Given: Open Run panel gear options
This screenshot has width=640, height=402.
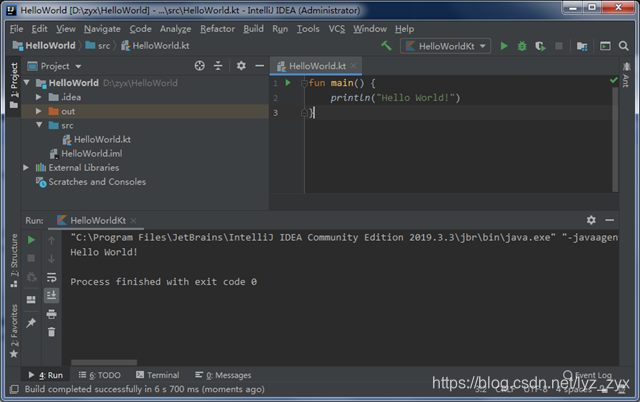Looking at the screenshot, I should click(x=591, y=220).
